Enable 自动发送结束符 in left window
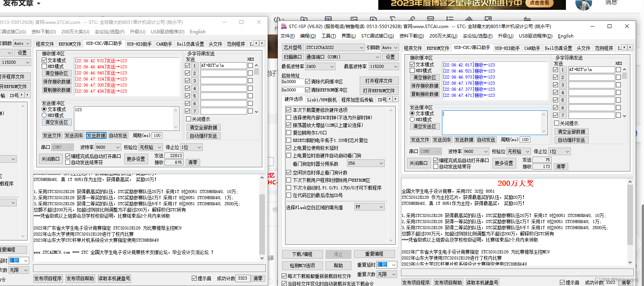Viewport: 644px width, 286px height. tap(67, 162)
